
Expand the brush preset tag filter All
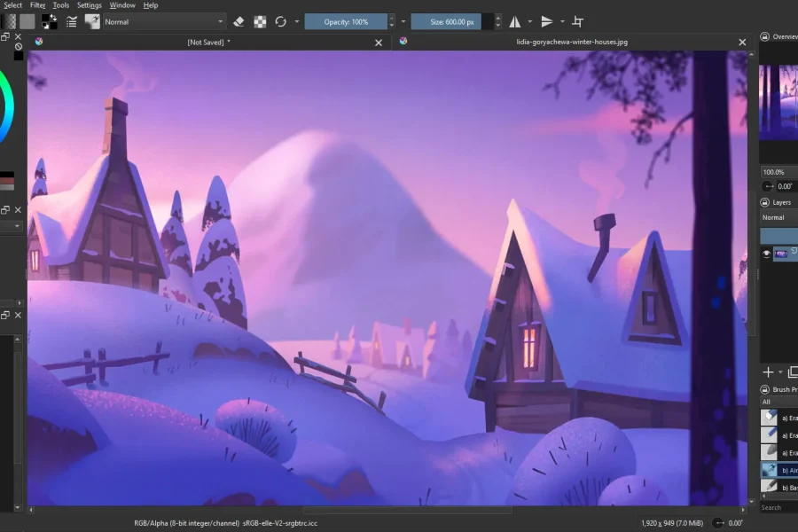coord(777,402)
